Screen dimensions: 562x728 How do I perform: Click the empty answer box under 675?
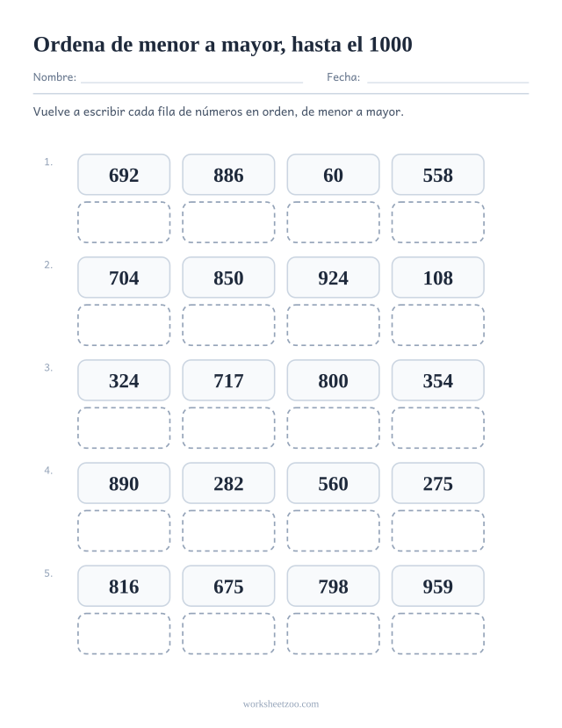228,634
